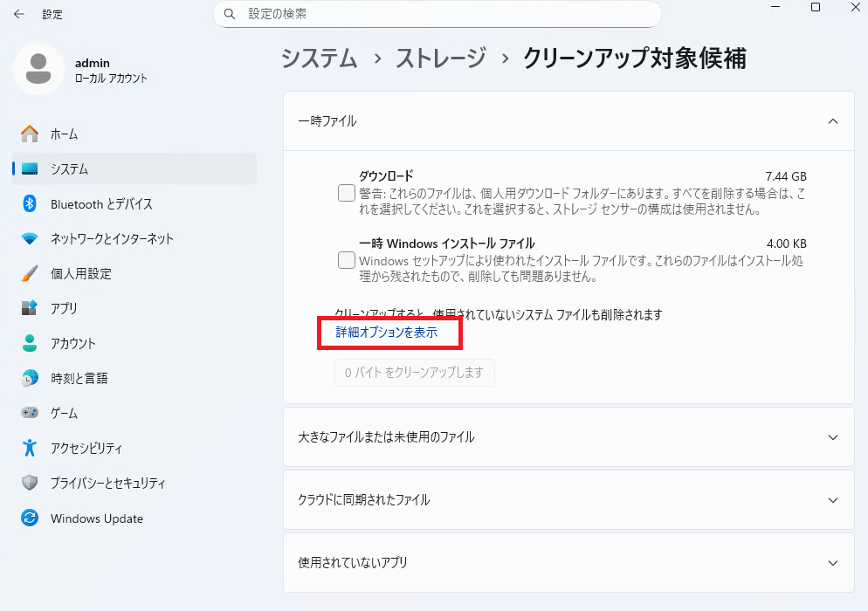This screenshot has height=611, width=868.
Task: Open アクセシビリティ settings page
Action: point(134,448)
